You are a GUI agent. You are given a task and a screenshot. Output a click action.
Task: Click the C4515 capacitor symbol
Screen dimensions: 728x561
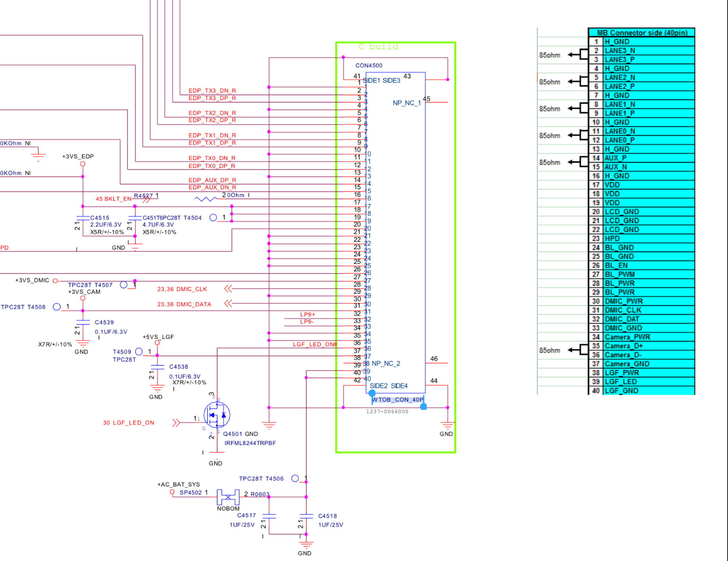[x=83, y=218]
